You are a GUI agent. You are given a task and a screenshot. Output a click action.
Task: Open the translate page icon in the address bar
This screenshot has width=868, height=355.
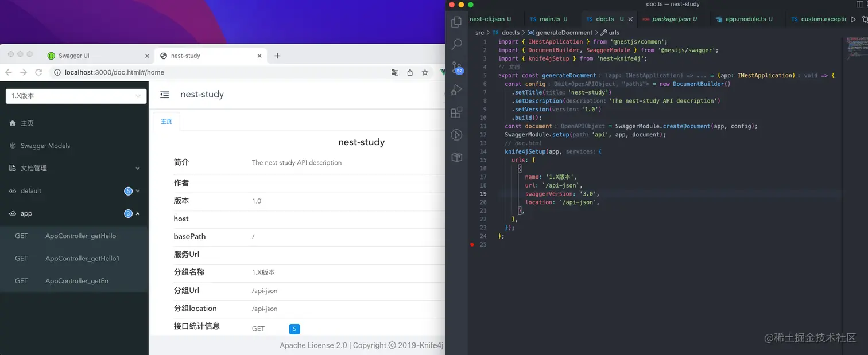click(x=395, y=72)
